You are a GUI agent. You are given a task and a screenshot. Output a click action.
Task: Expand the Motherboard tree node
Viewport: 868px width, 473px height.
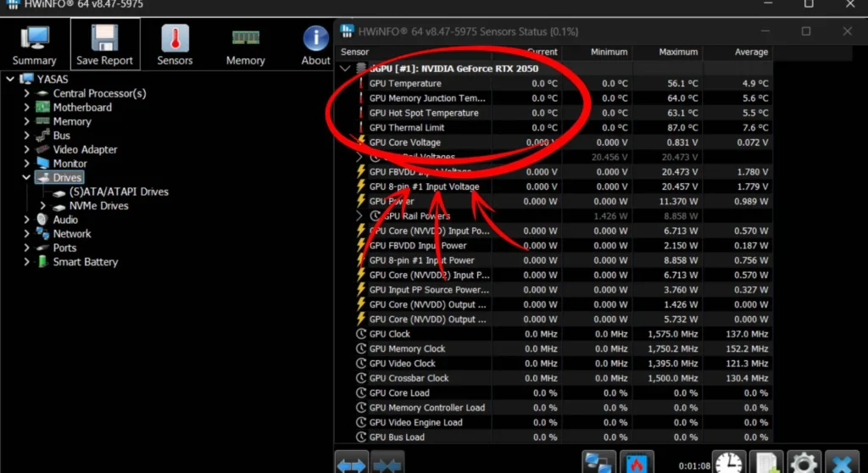pos(26,108)
